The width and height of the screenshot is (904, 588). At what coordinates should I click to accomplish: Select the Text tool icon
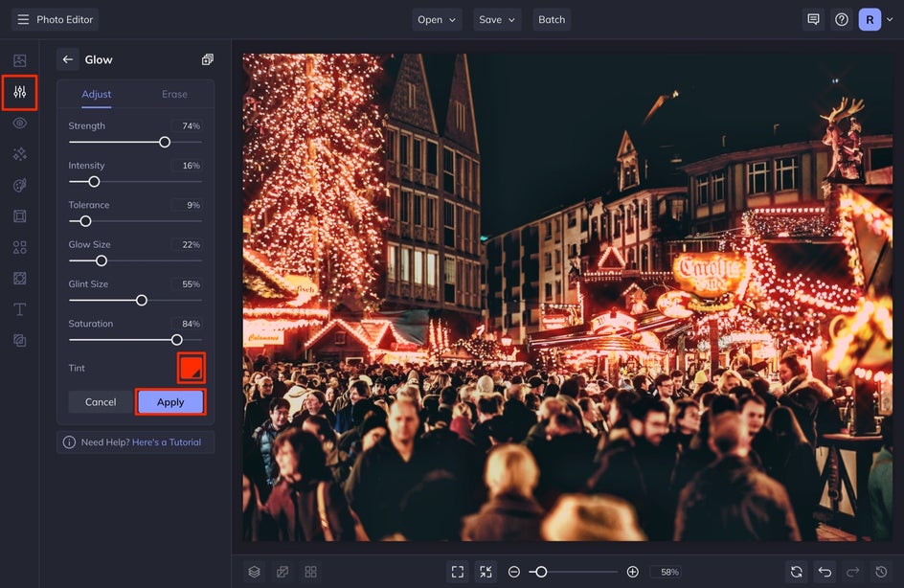19,309
